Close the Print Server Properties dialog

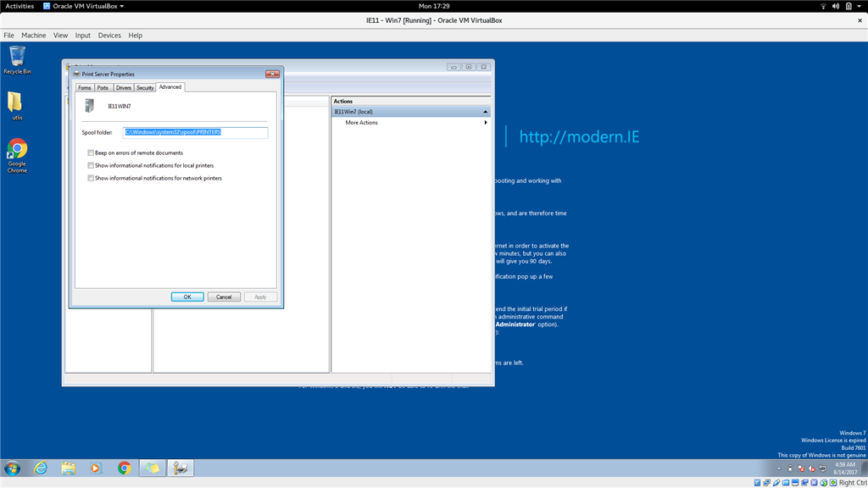pos(272,74)
